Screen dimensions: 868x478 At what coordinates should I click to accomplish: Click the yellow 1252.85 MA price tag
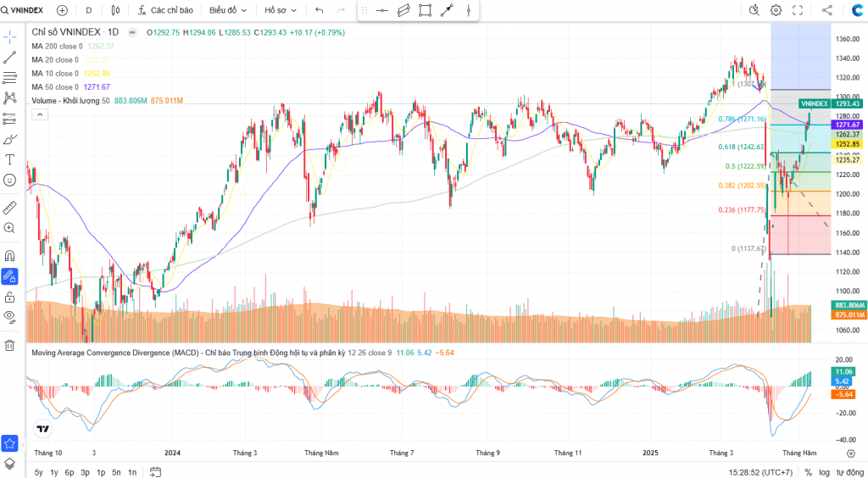tap(847, 144)
